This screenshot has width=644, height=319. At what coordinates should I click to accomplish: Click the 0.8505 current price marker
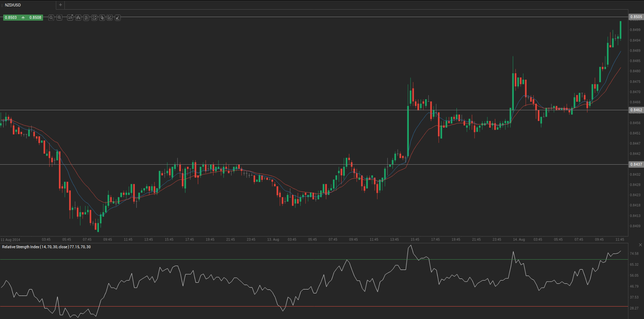(636, 17)
